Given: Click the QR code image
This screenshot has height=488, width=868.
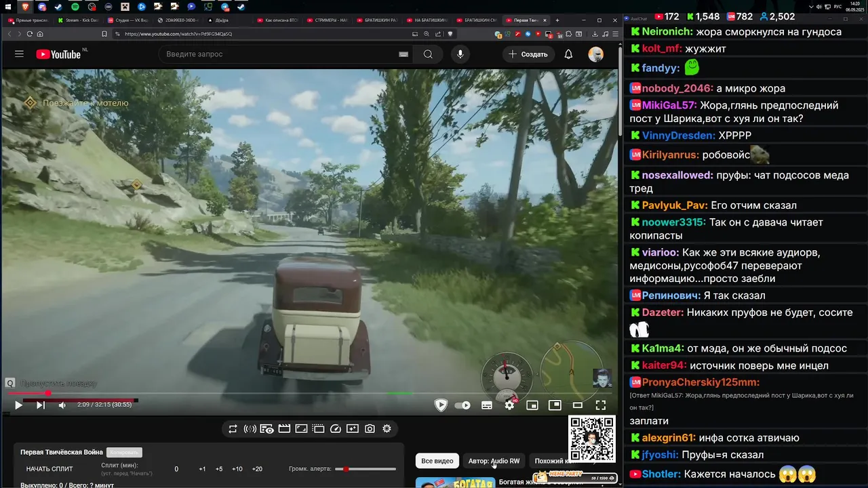Looking at the screenshot, I should point(592,439).
